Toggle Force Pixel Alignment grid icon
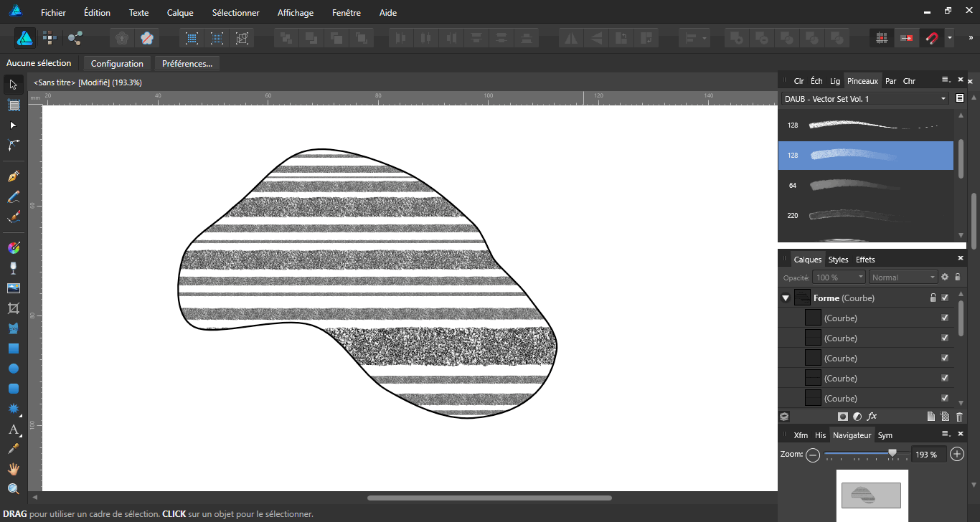The image size is (980, 522). pyautogui.click(x=882, y=38)
